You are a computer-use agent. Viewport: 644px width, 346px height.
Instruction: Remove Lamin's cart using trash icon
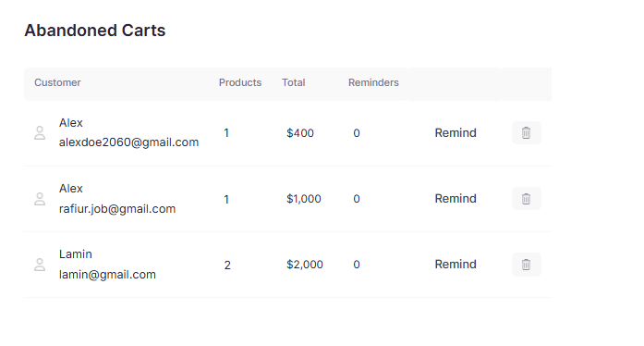(x=526, y=265)
